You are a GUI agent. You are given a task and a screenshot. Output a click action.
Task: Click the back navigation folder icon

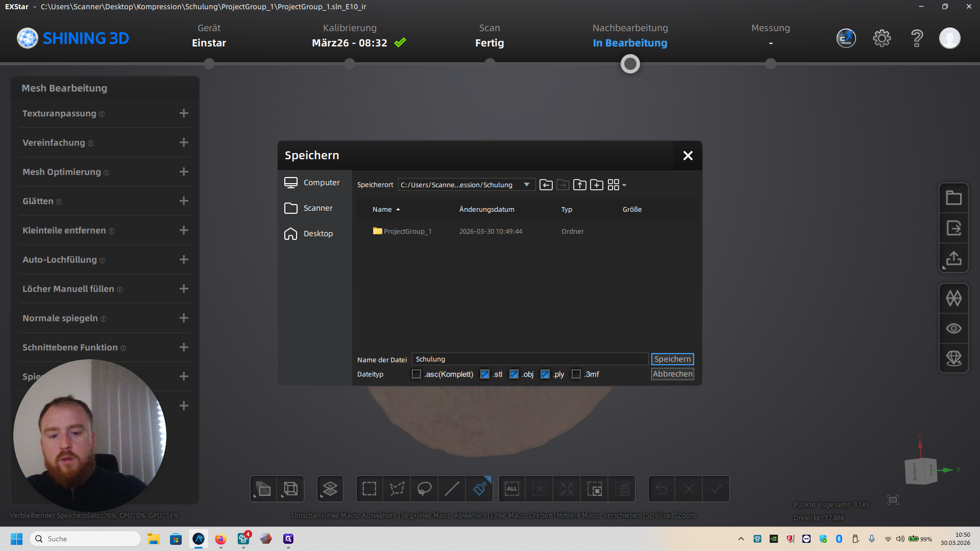[x=546, y=185]
